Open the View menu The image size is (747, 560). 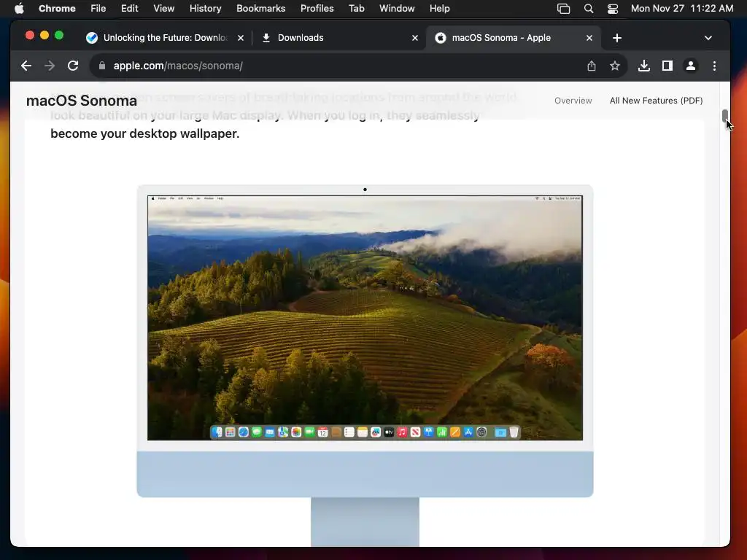pyautogui.click(x=163, y=8)
